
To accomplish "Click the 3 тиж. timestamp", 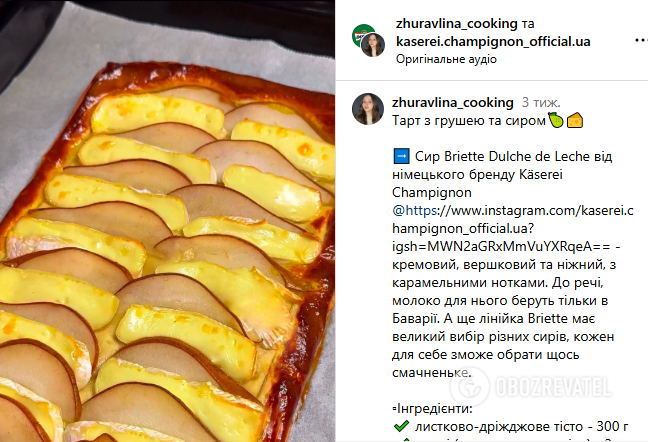I will 541,102.
